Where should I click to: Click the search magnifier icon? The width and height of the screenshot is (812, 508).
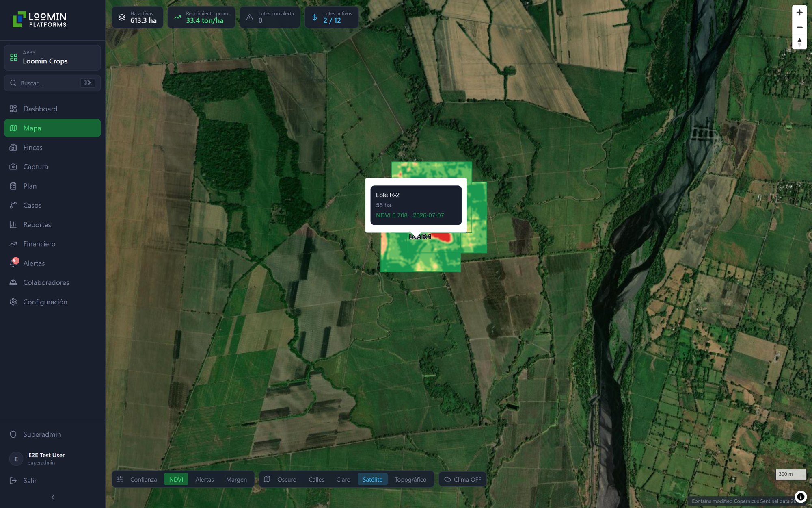pyautogui.click(x=13, y=83)
